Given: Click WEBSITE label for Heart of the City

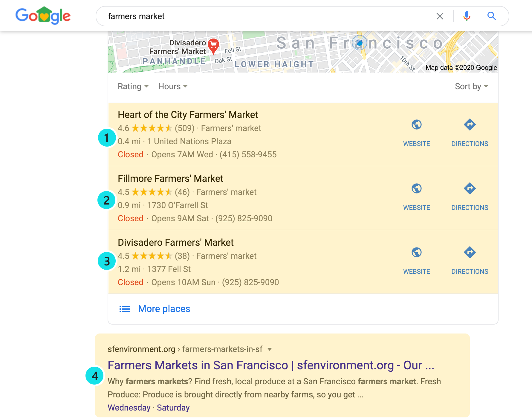Looking at the screenshot, I should pyautogui.click(x=416, y=144).
